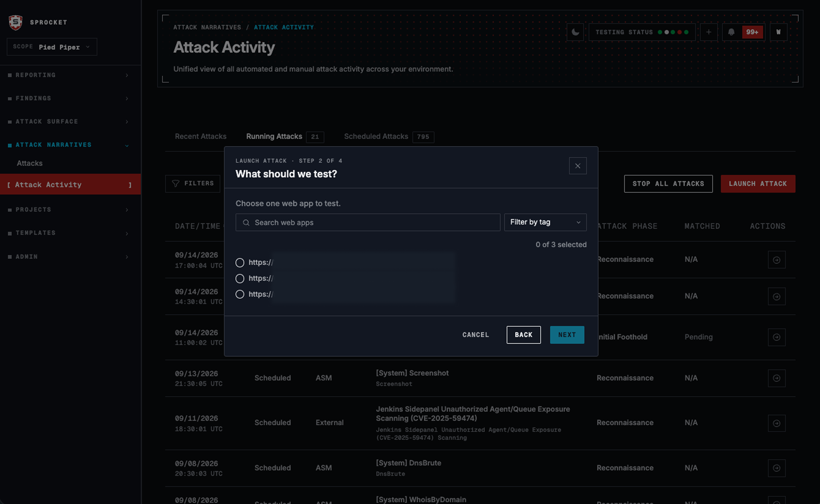
Task: Click the Back button
Action: (x=524, y=335)
